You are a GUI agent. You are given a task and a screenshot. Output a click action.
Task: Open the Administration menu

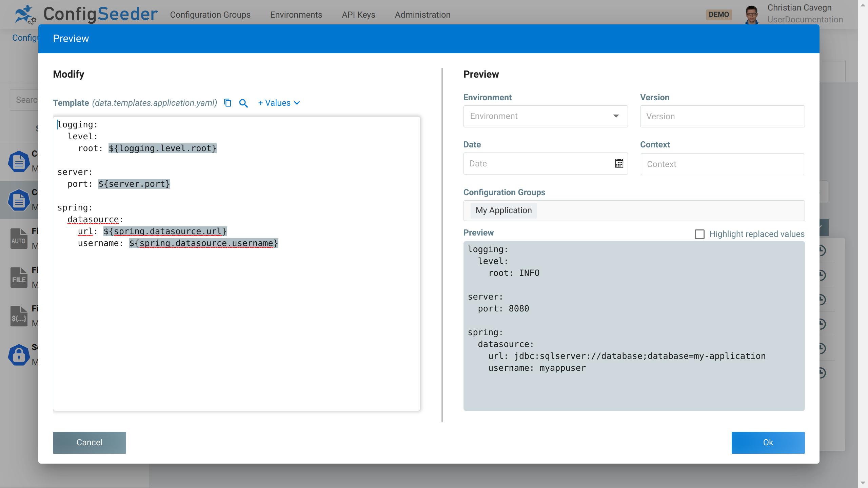422,15
